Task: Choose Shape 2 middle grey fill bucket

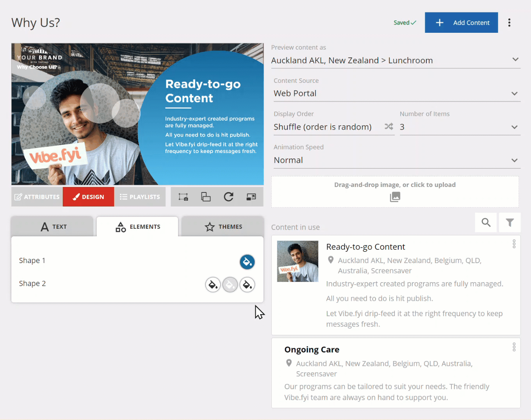Action: [230, 285]
